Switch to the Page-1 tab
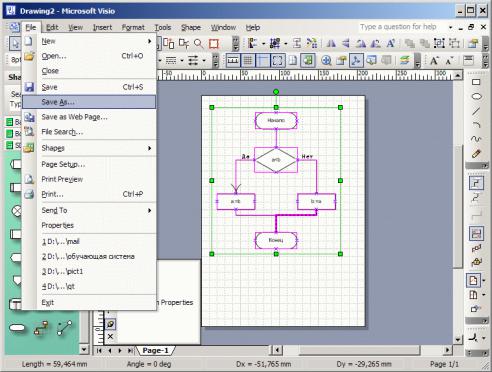Image resolution: width=492 pixels, height=372 pixels. (155, 350)
